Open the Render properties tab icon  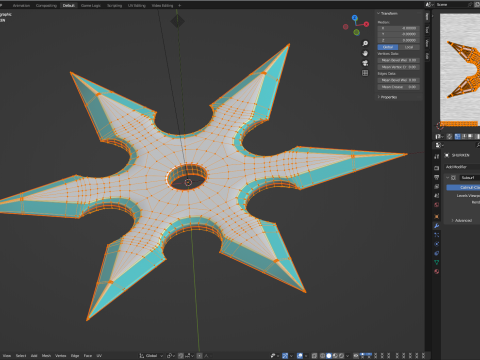[436, 168]
